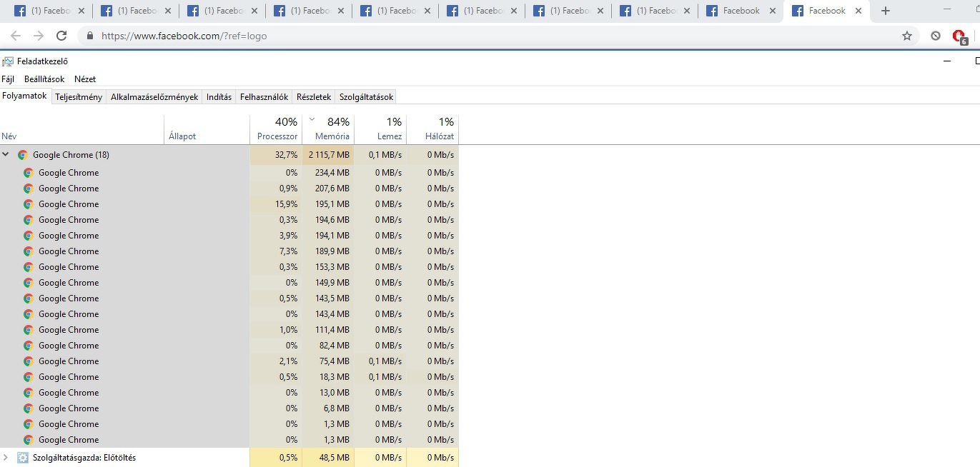Click the 2,1% processor cell
980x467 pixels.
pos(276,361)
